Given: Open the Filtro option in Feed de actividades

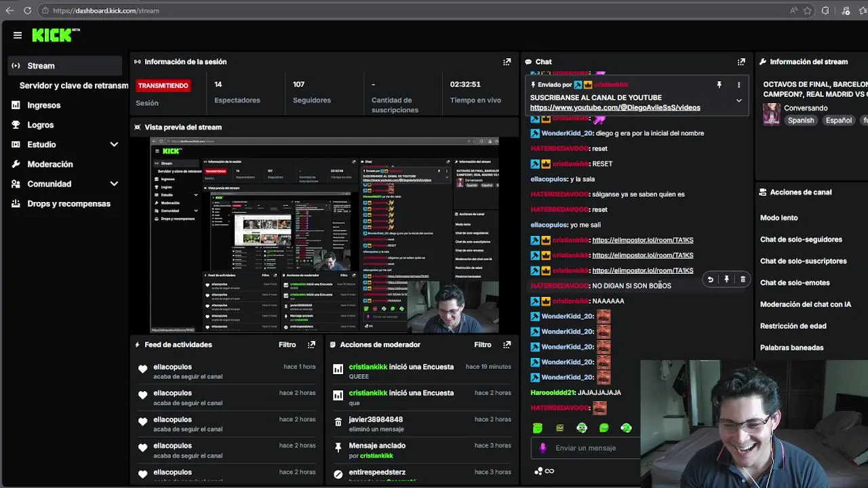Looking at the screenshot, I should (x=287, y=344).
